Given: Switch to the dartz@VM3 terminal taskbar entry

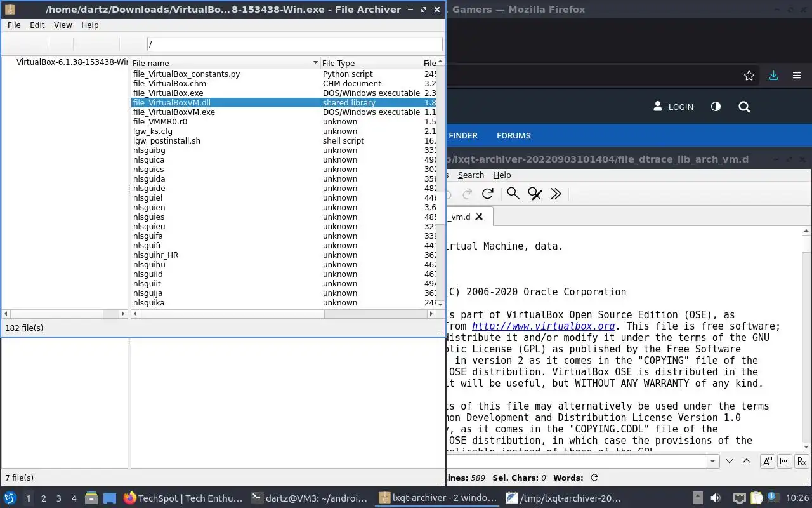Looking at the screenshot, I should (x=309, y=498).
